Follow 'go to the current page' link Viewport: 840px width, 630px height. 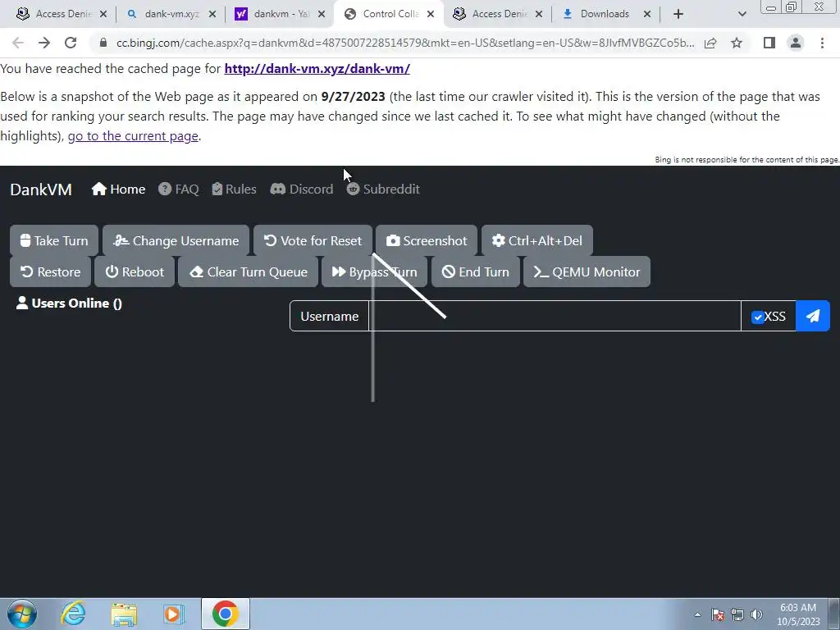[x=133, y=136]
